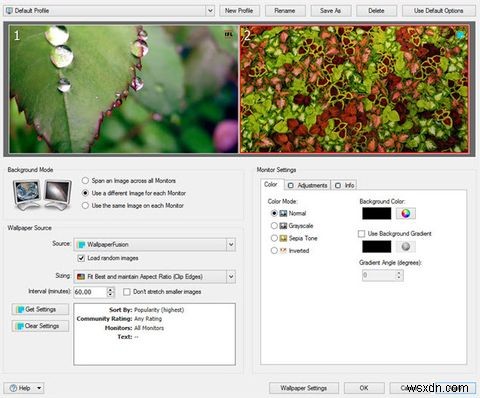Select Inverted radio button
480x398 pixels.
click(274, 250)
